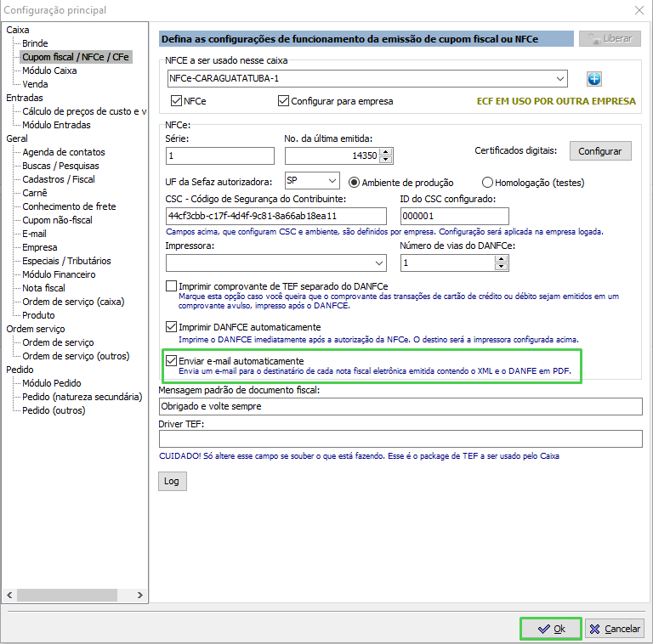Select the Ordem serviço root tree node

point(36,329)
